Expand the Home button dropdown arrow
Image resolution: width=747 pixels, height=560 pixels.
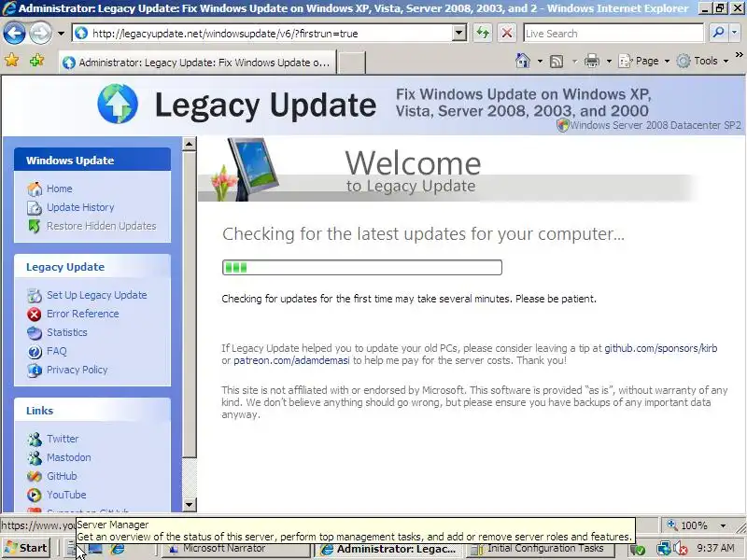pos(540,61)
